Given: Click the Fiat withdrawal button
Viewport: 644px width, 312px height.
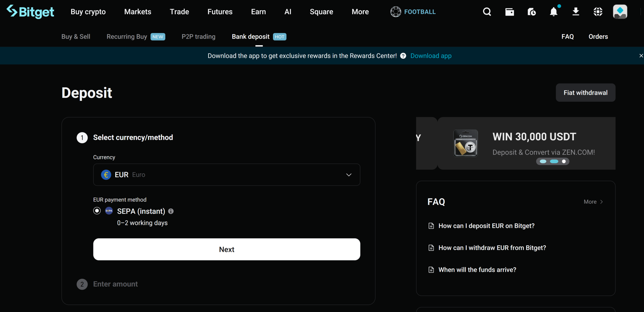Looking at the screenshot, I should (x=586, y=93).
